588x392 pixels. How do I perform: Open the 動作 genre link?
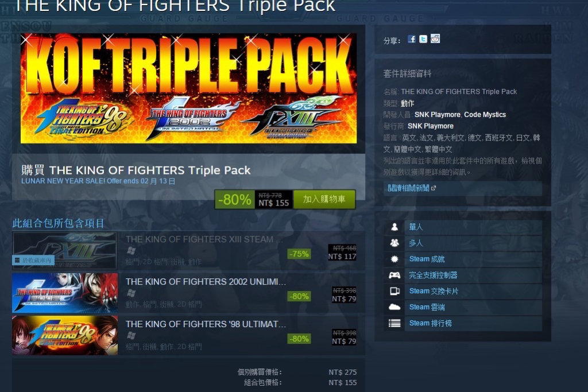[407, 103]
